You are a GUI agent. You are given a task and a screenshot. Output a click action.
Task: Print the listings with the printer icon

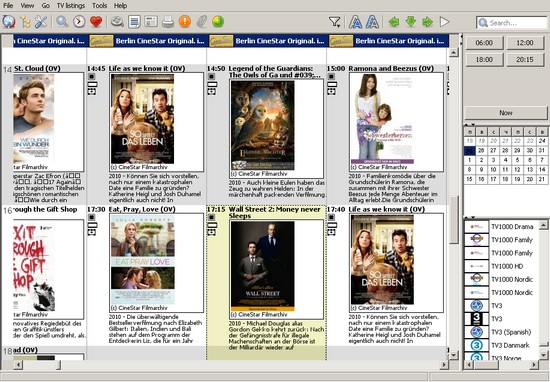click(168, 22)
